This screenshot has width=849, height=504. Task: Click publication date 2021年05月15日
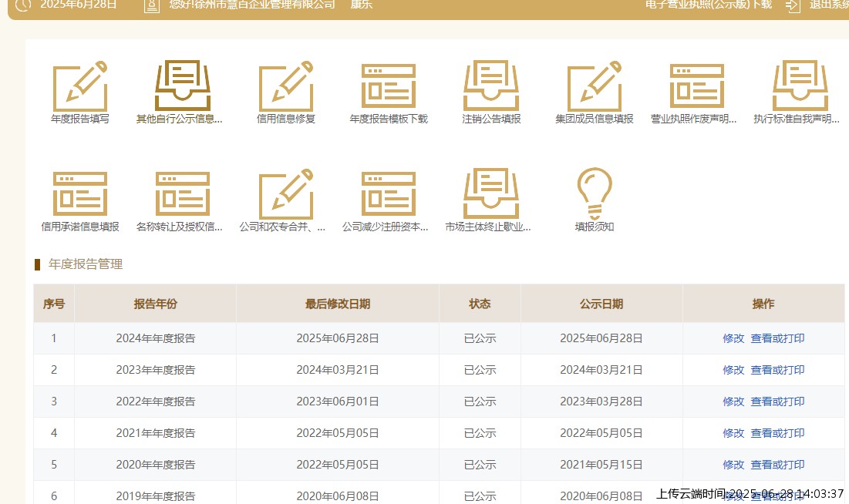601,465
